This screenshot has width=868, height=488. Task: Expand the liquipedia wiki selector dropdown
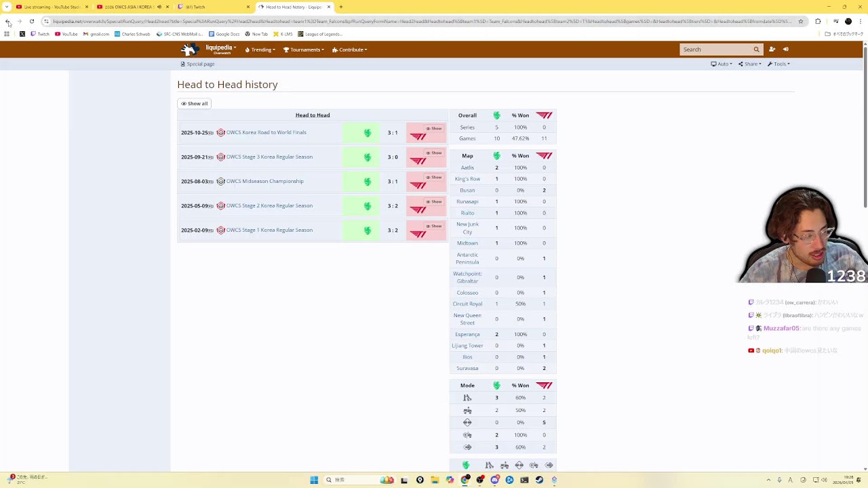(x=220, y=49)
